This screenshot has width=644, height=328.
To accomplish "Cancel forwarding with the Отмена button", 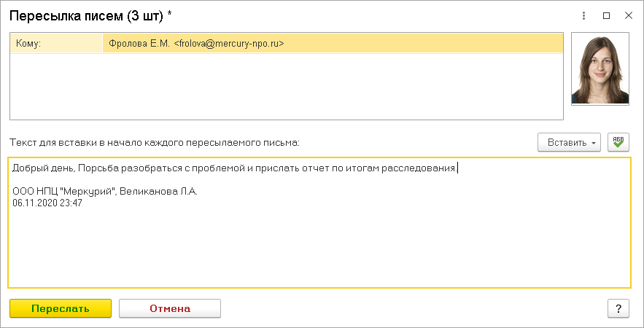I will (x=170, y=308).
